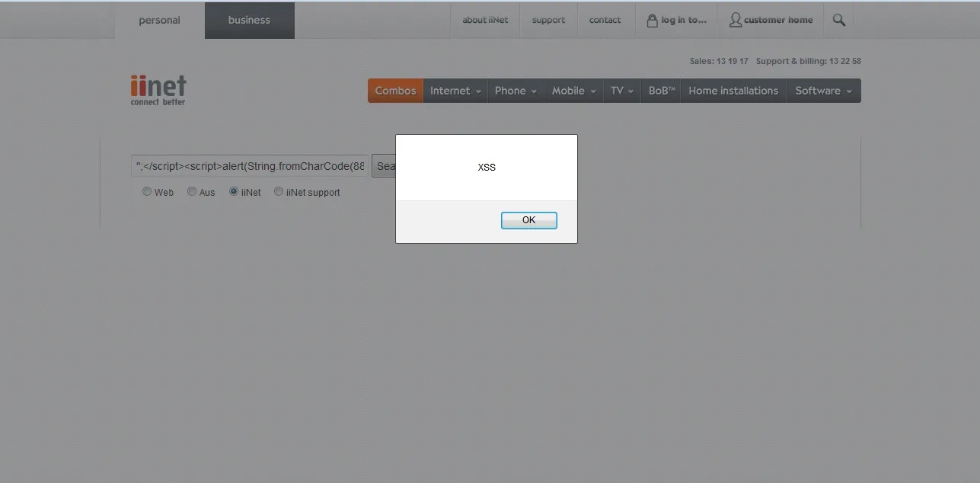Go to customer home with the person icon
The height and width of the screenshot is (483, 980).
(x=771, y=21)
